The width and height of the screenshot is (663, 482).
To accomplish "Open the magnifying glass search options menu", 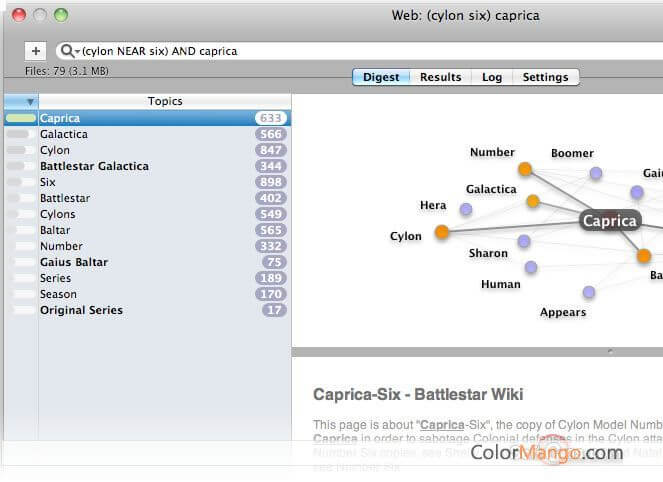I will tap(69, 51).
